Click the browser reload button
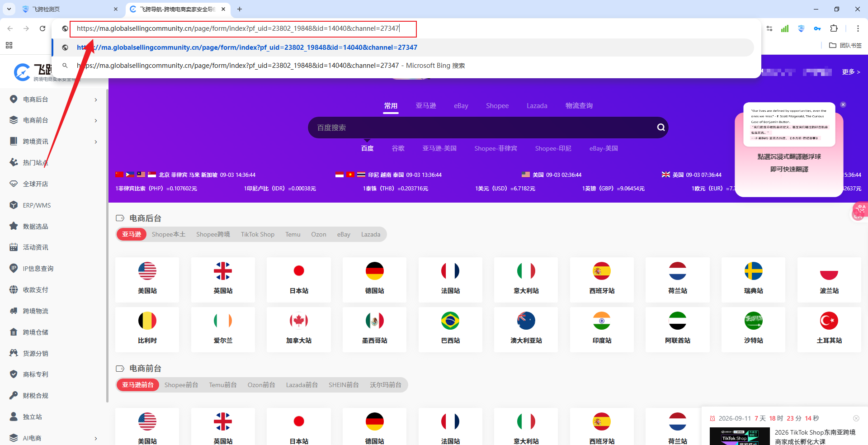Image resolution: width=868 pixels, height=445 pixels. click(42, 28)
